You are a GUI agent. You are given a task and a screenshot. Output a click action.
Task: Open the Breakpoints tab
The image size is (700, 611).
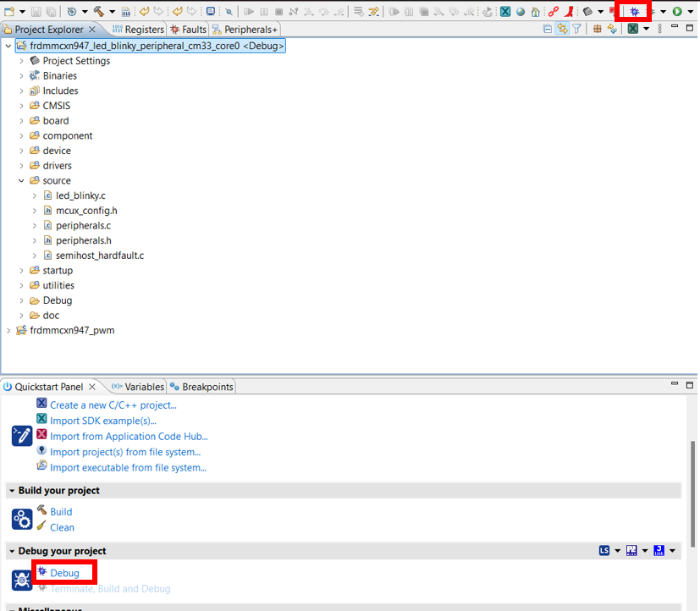tap(201, 387)
